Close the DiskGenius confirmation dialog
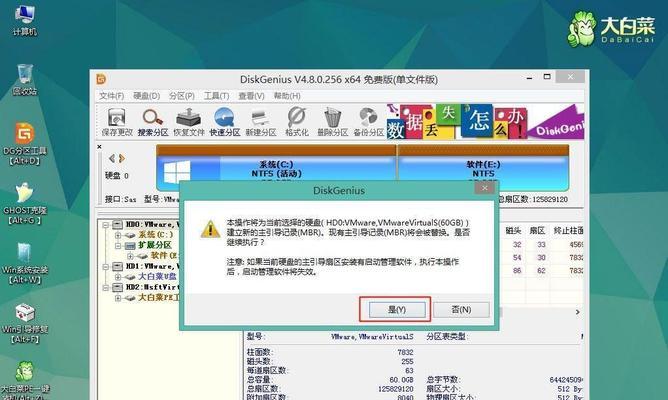Viewport: 668px width, 400px height. 484,188
